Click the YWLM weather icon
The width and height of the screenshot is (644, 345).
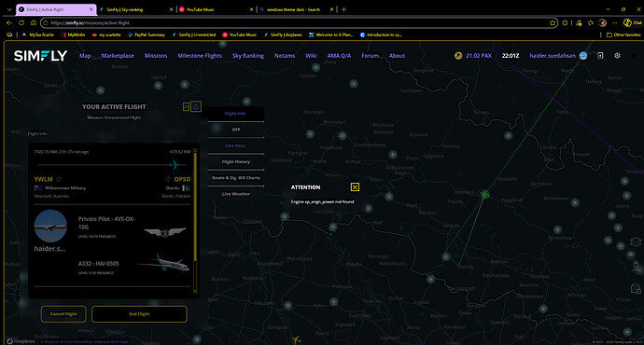[59, 179]
